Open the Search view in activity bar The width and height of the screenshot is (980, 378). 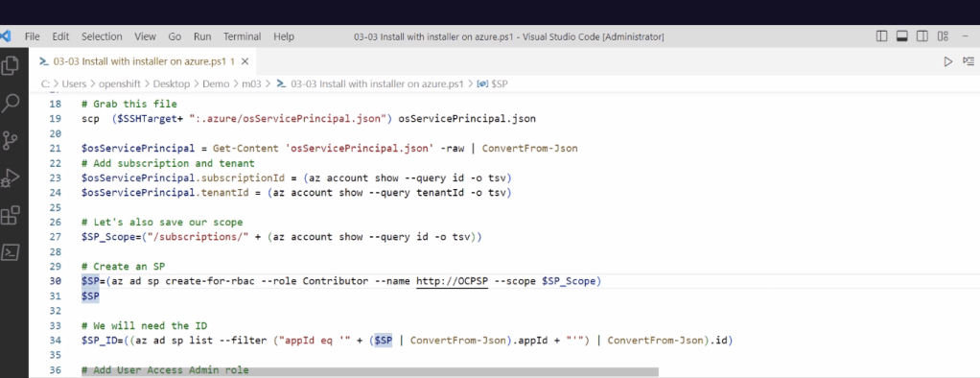10,103
